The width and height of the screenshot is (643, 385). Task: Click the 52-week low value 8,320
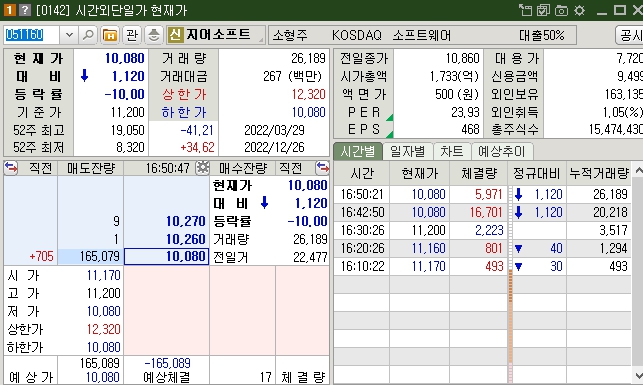pyautogui.click(x=130, y=148)
